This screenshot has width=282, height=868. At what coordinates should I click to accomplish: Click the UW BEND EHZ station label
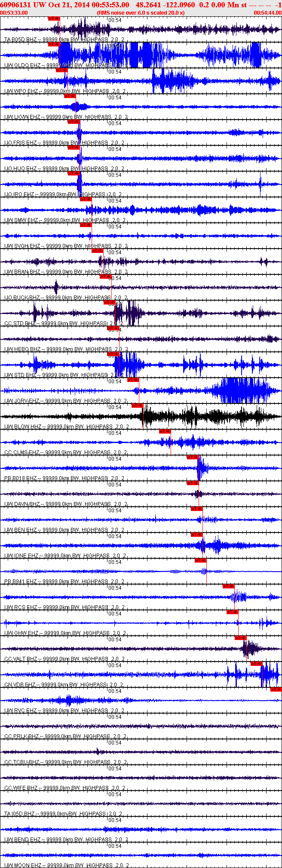tap(66, 840)
